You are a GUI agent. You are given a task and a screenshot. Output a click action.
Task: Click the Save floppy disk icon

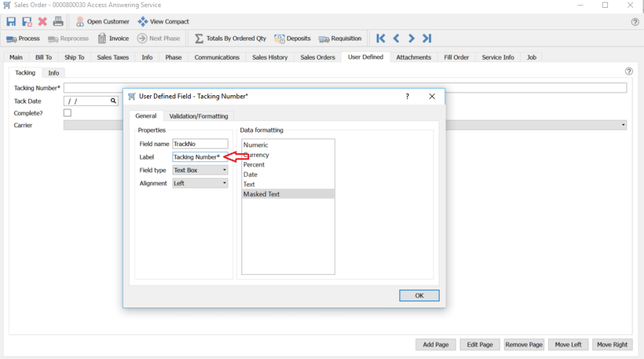[11, 22]
